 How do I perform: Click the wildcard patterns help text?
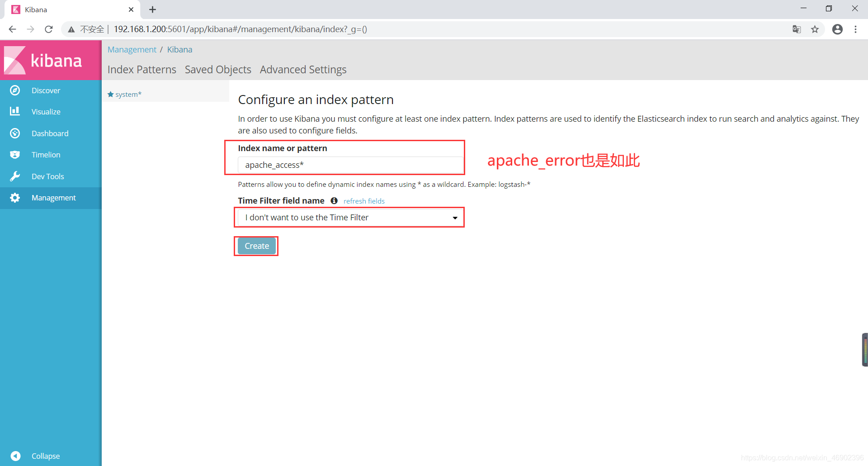[x=384, y=185]
